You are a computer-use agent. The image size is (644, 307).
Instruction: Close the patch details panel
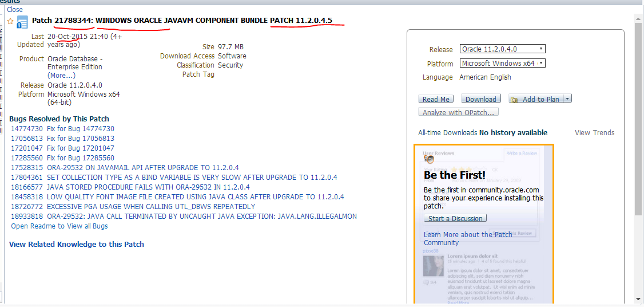pyautogui.click(x=15, y=9)
